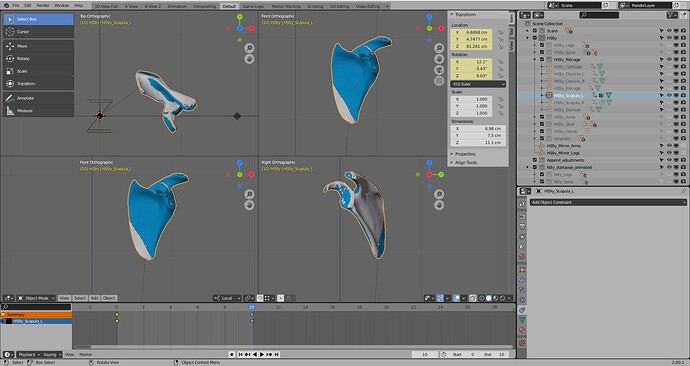Expand the Align Tools panel
The image size is (690, 366).
click(x=465, y=163)
